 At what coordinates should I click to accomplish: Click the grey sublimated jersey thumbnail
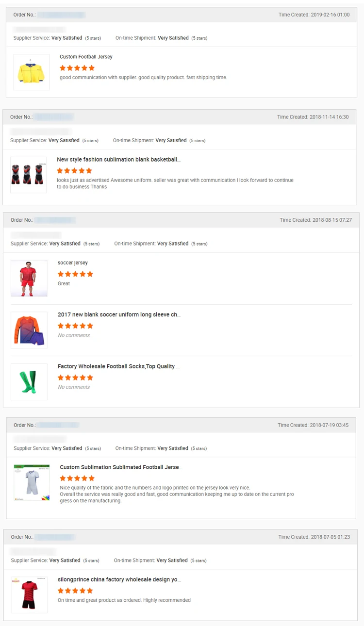[32, 482]
